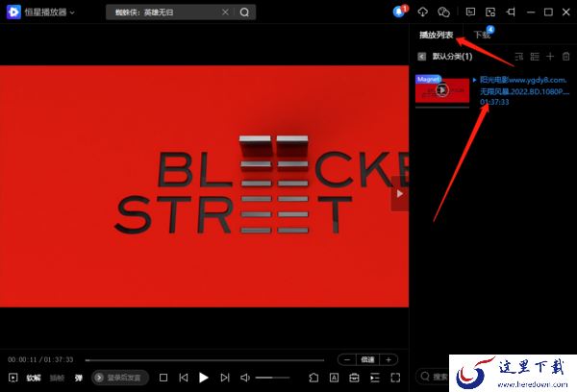577x392 pixels.
Task: Toggle the playlist panel with the list icon
Action: tap(375, 378)
